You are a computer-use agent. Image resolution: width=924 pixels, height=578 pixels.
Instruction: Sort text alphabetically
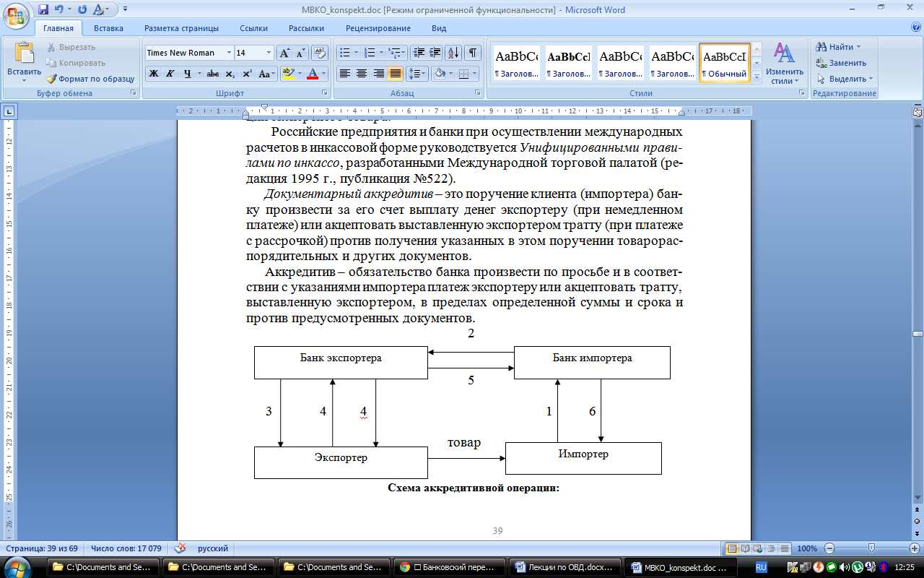(x=454, y=53)
